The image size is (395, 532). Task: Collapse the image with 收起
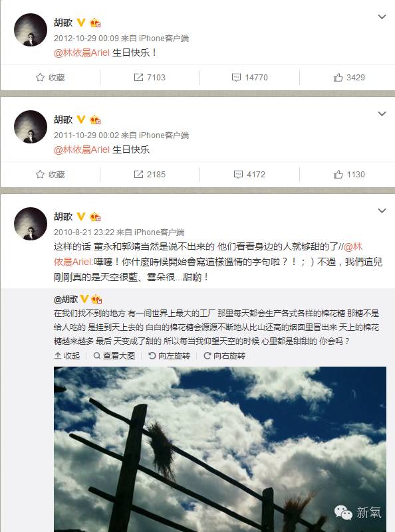[x=67, y=355]
